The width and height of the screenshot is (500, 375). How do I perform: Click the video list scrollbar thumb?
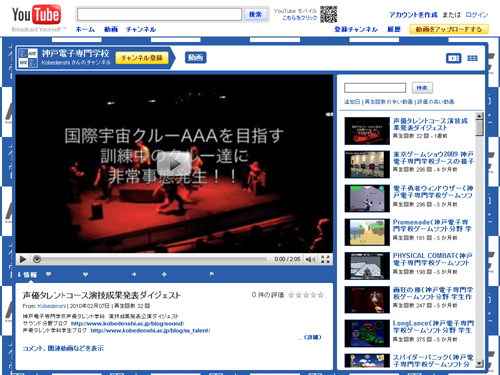coord(479,128)
